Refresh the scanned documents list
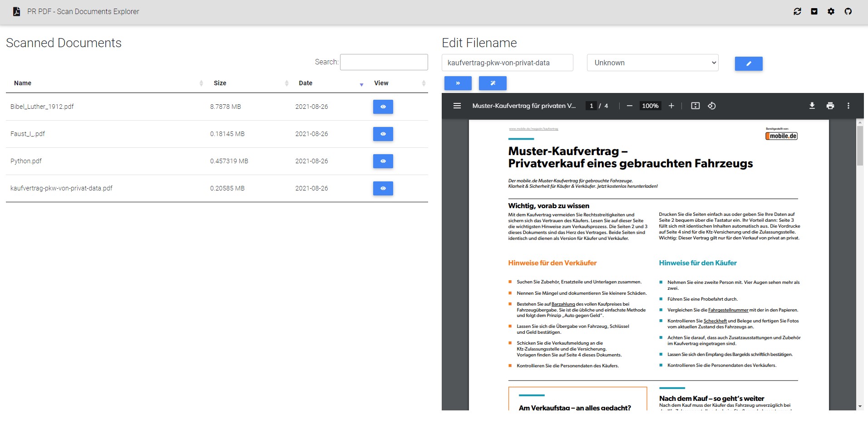The height and width of the screenshot is (424, 868). 798,11
